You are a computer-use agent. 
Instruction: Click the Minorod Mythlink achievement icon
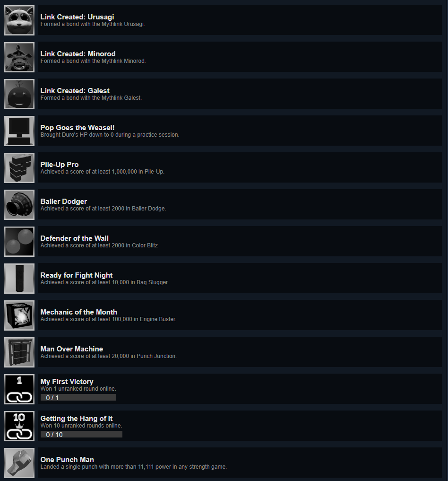click(19, 57)
